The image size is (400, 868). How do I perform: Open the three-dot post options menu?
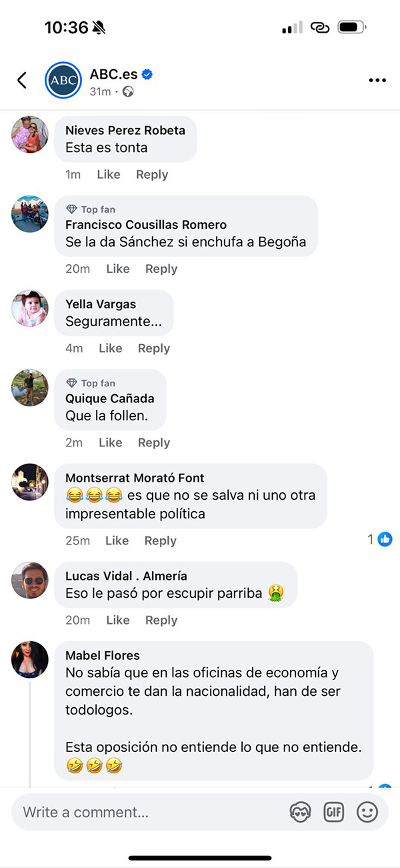[x=377, y=81]
